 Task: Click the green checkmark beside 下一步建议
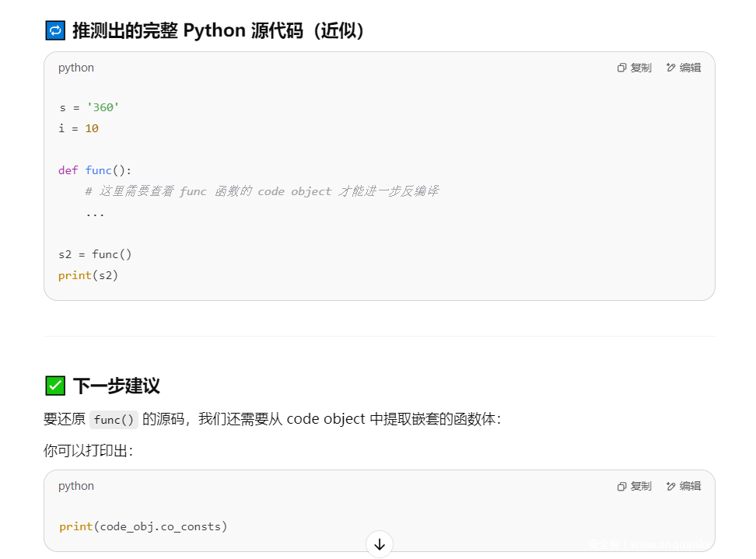55,386
